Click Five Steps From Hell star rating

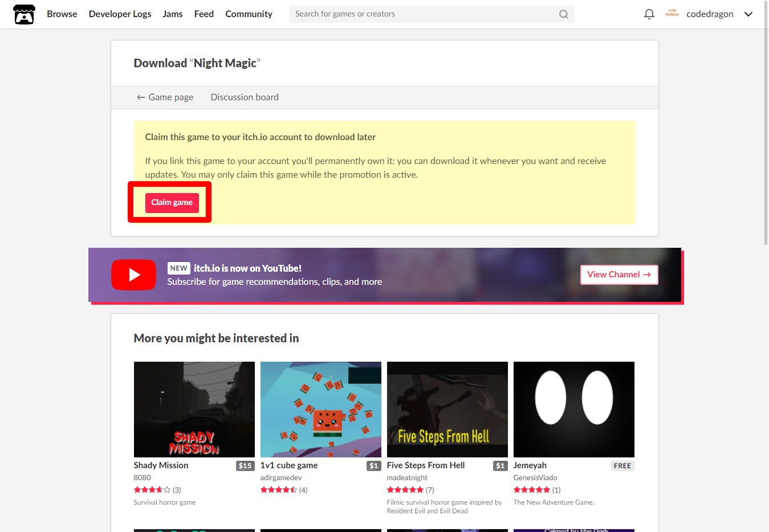[x=405, y=490]
